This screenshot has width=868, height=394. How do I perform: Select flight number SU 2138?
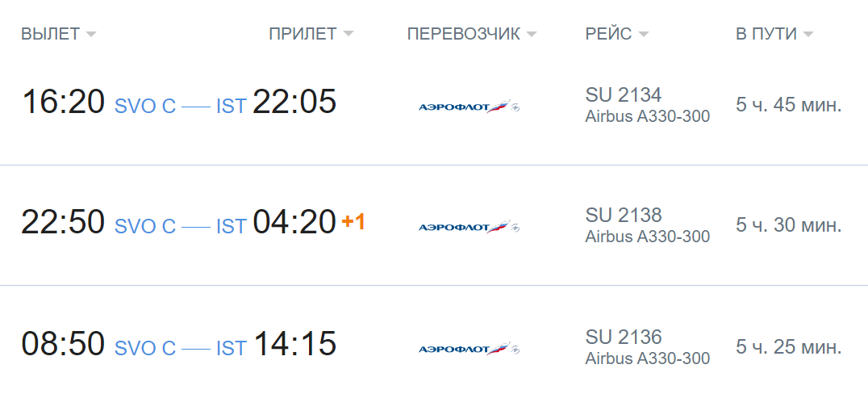[x=624, y=215]
